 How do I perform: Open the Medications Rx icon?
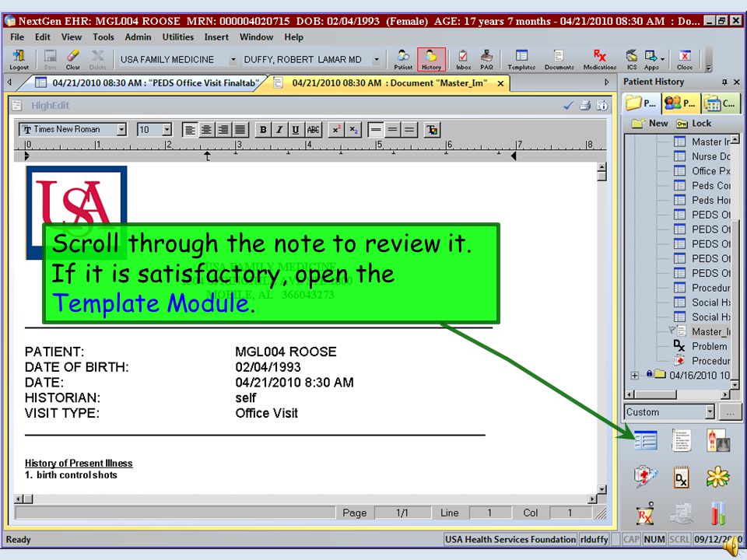pyautogui.click(x=600, y=60)
